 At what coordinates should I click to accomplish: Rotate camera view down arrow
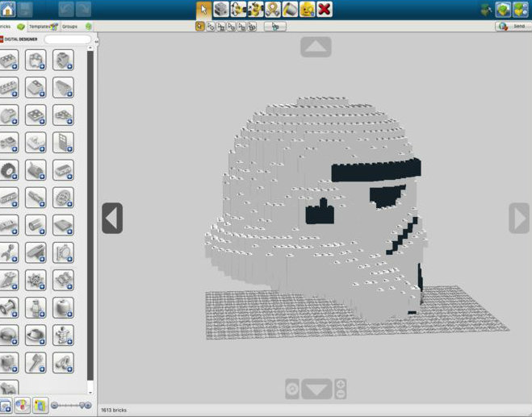[x=316, y=389]
